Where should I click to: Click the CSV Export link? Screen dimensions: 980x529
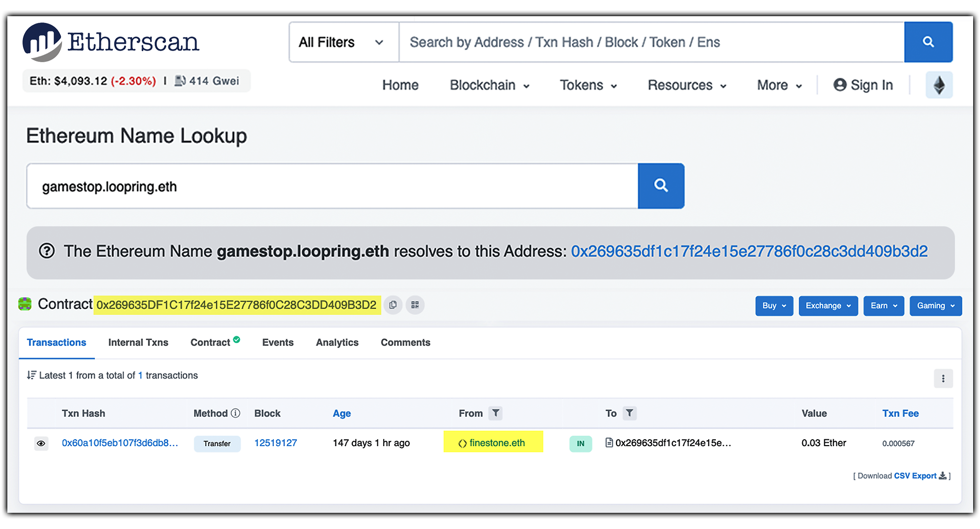(915, 476)
